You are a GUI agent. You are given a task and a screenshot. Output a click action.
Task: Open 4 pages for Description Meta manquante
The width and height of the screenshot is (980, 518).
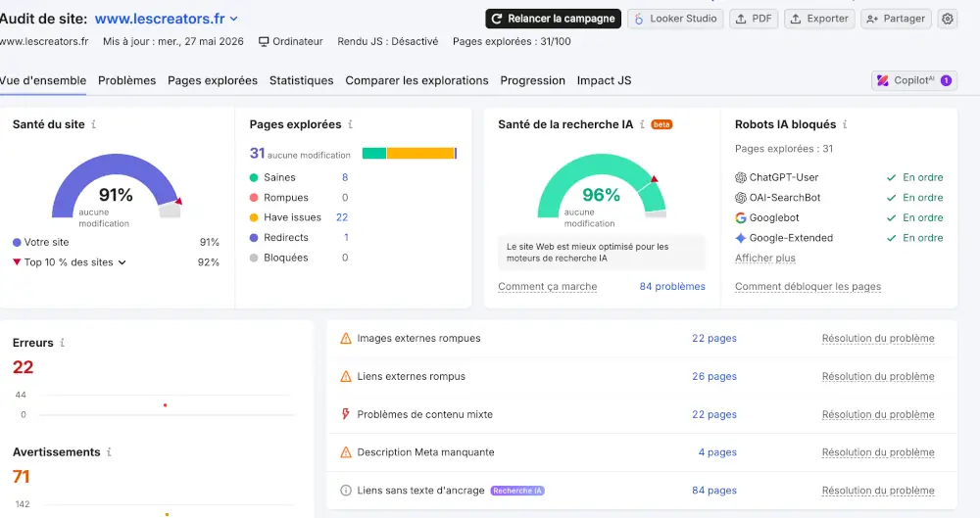[717, 451]
